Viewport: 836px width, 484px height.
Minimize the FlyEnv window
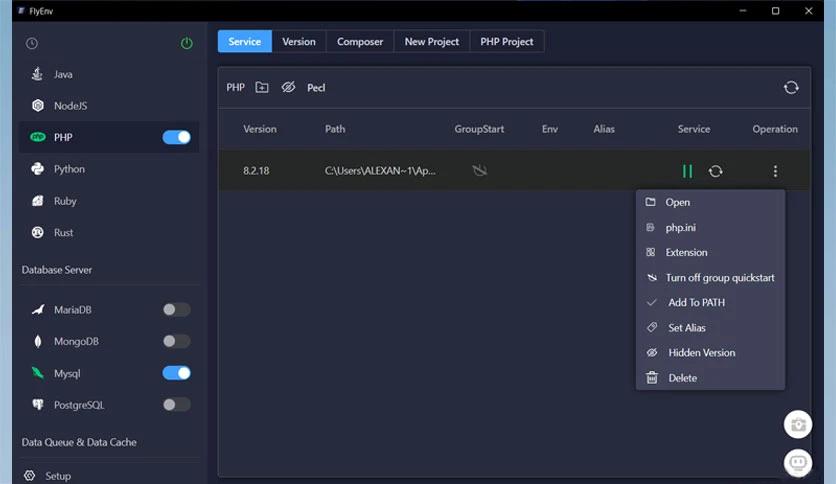pos(743,11)
